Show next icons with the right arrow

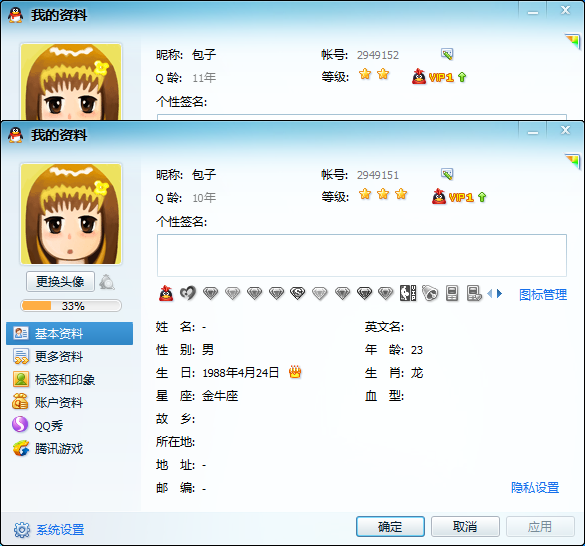coord(499,294)
